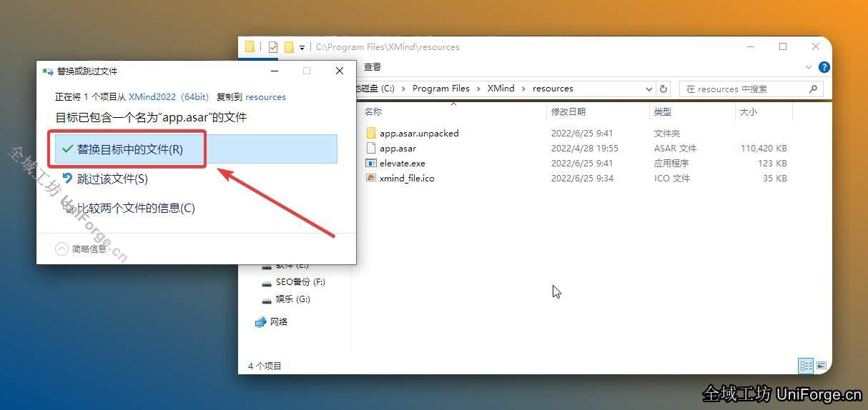This screenshot has width=868, height=410.
Task: Click elevate.exe application icon
Action: (370, 164)
